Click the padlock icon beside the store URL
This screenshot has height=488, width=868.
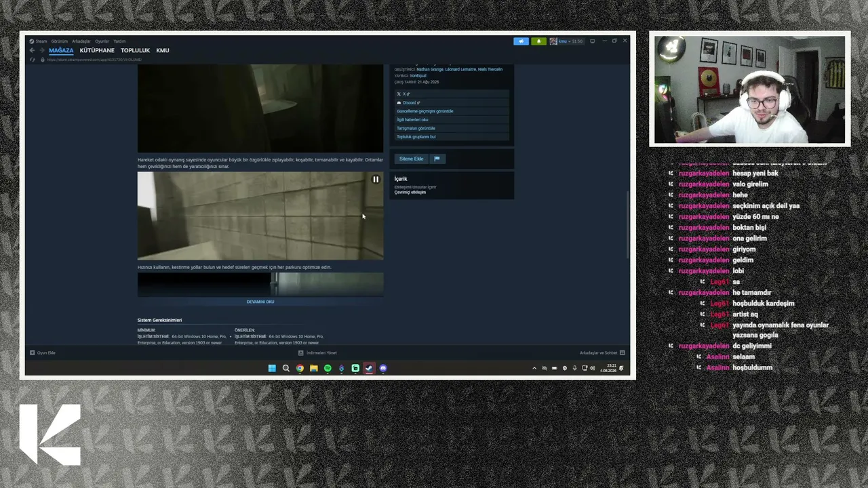coord(42,60)
